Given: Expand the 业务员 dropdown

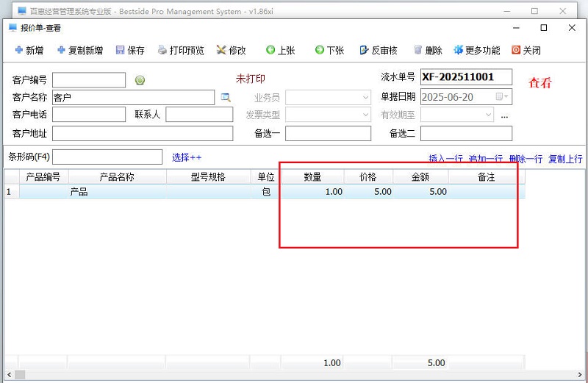Looking at the screenshot, I should (365, 98).
